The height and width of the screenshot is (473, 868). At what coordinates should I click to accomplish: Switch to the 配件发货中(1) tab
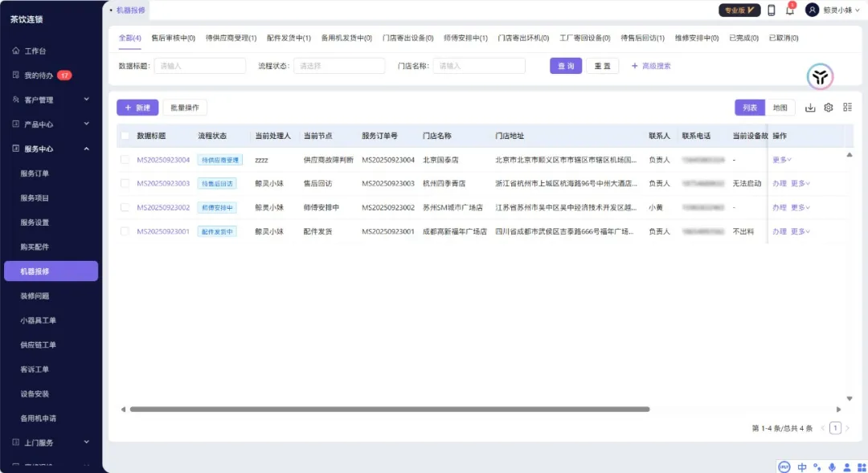289,38
